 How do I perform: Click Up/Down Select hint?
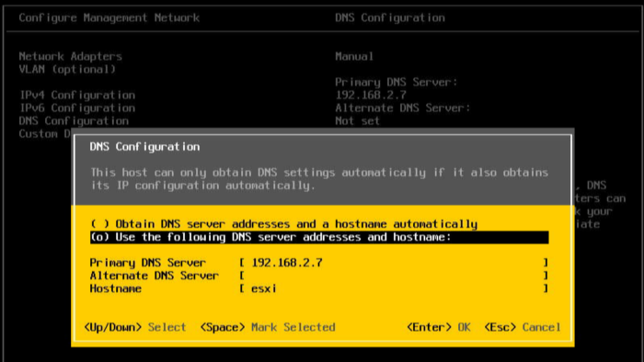click(x=134, y=327)
